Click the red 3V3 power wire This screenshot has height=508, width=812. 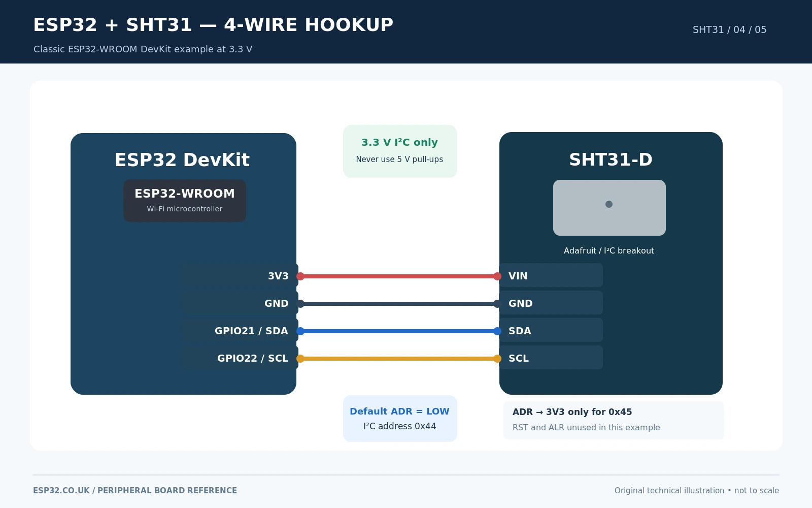pos(399,276)
